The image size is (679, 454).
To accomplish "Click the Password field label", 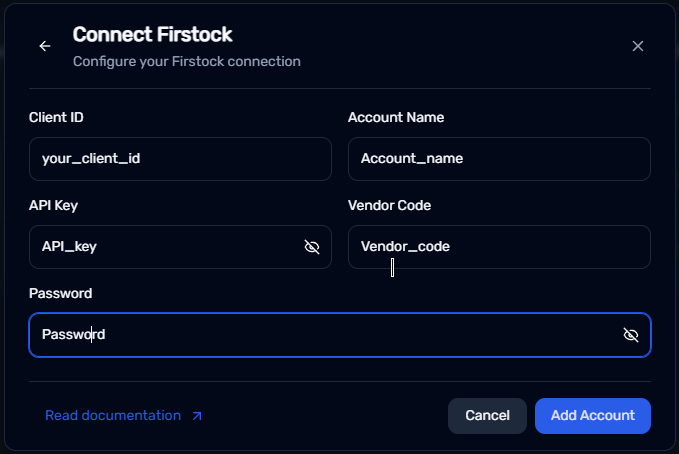I will 61,294.
